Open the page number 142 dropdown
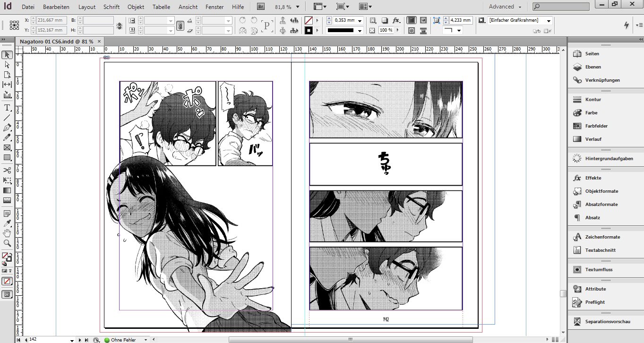The height and width of the screenshot is (343, 644). (x=72, y=340)
